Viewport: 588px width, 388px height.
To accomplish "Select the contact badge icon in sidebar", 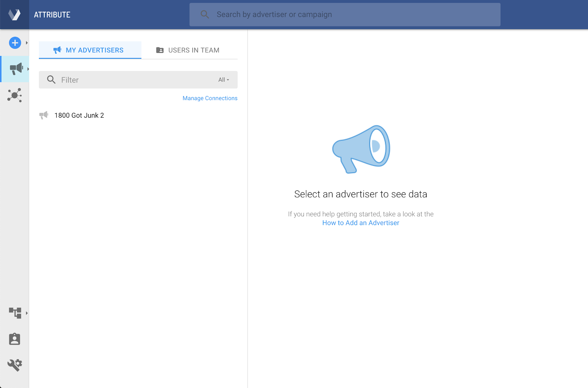I will [x=14, y=339].
